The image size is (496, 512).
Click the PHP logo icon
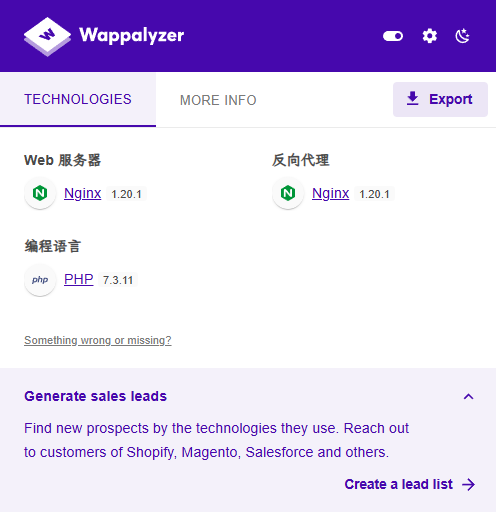tap(40, 280)
